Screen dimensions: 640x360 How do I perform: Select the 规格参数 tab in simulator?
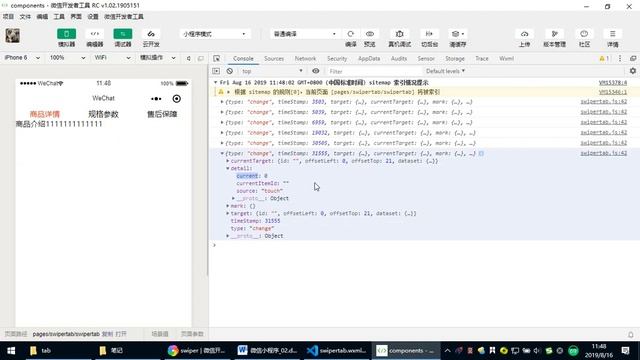coord(103,114)
